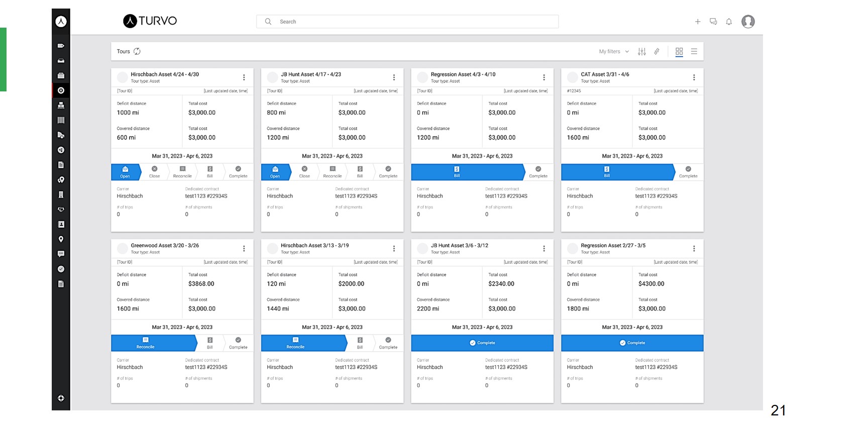The width and height of the screenshot is (868, 434).
Task: Click Complete on Regression Asset 4/3 - 4/10 card
Action: [538, 172]
